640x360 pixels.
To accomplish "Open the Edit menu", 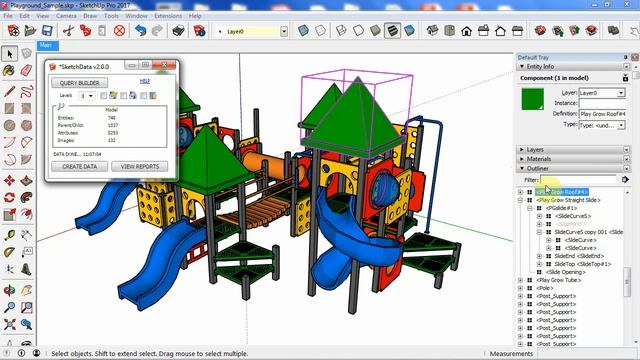I will (x=24, y=16).
